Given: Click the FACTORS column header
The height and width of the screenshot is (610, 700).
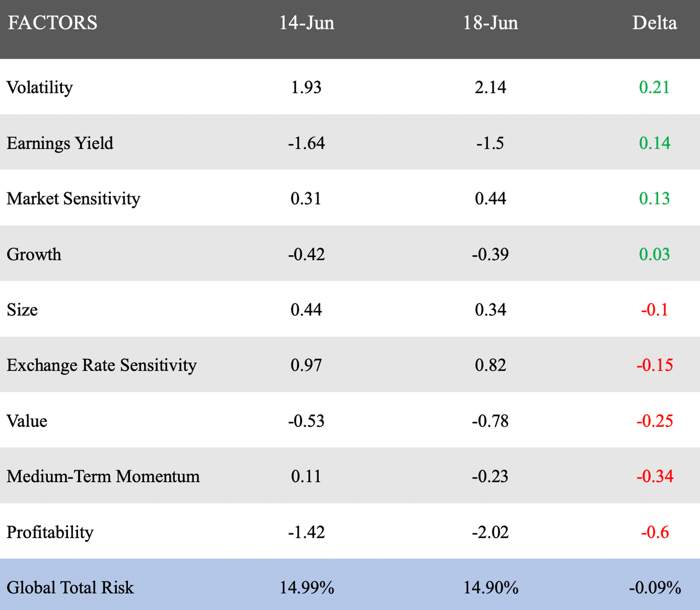Looking at the screenshot, I should pos(53,23).
